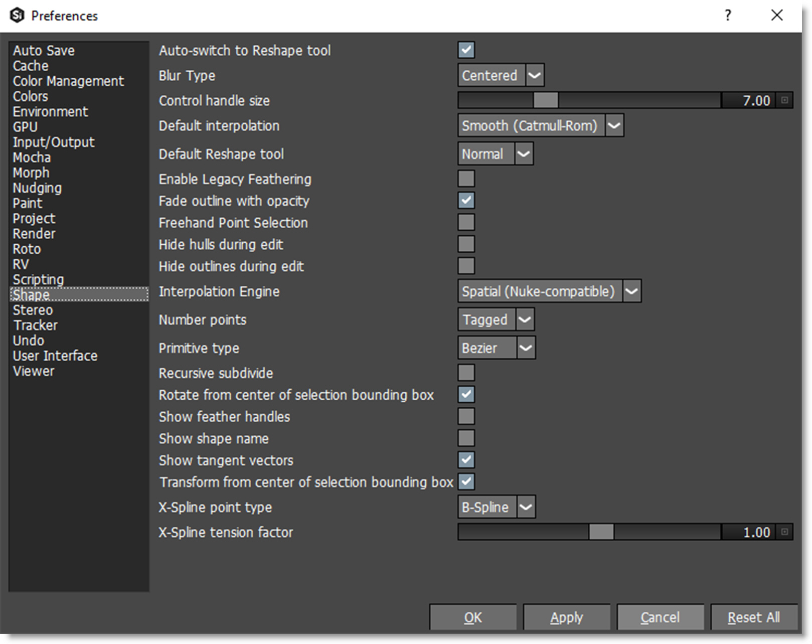Screen dimensions: 812x644
Task: Click the Silhouette app logo icon
Action: (17, 16)
